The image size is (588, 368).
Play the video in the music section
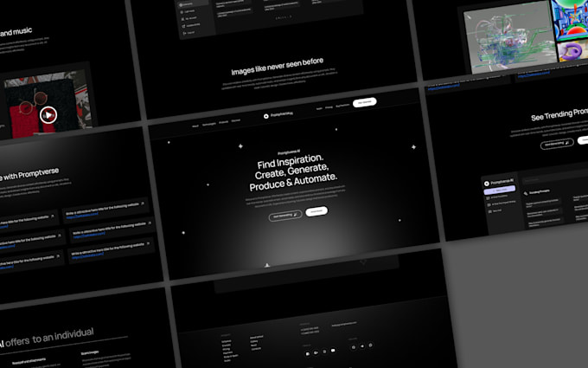pos(48,115)
